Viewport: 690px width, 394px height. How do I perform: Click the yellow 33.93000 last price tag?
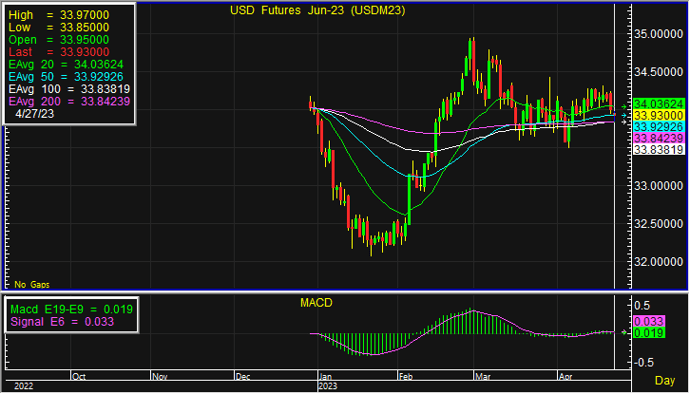[x=659, y=115]
